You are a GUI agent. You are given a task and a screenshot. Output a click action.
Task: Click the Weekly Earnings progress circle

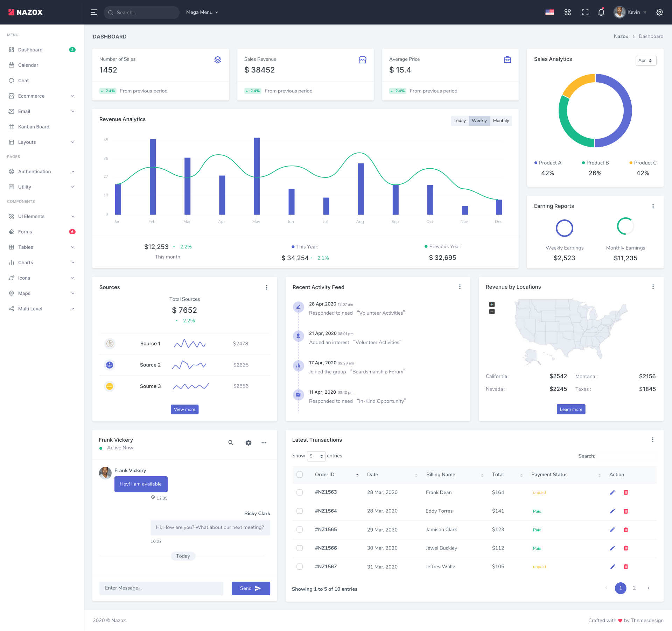[565, 228]
